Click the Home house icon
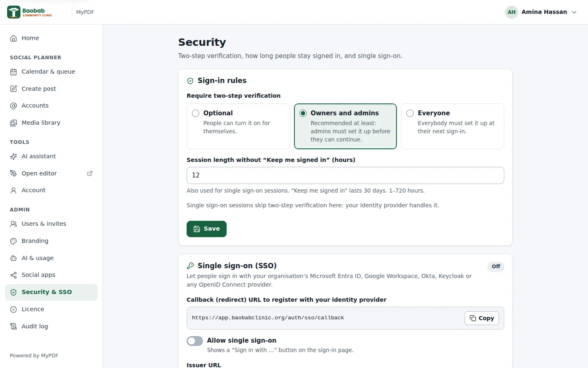 13,38
